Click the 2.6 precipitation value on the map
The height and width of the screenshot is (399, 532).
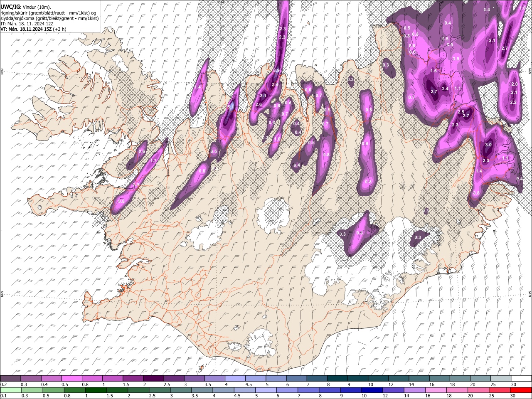click(259, 105)
